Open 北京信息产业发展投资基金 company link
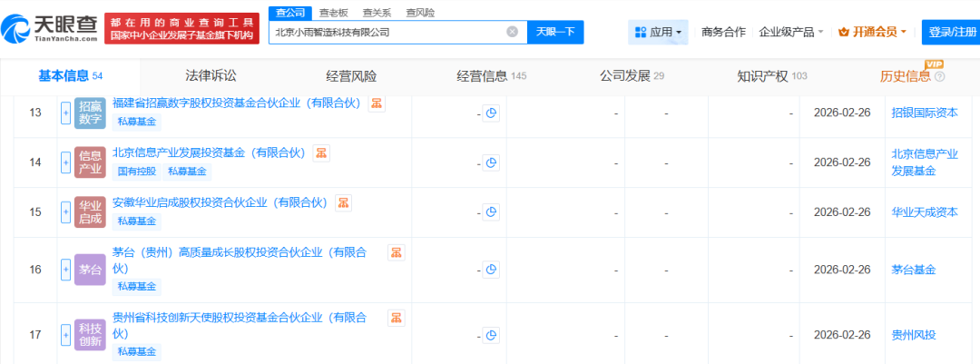The width and height of the screenshot is (980, 364). pyautogui.click(x=208, y=152)
